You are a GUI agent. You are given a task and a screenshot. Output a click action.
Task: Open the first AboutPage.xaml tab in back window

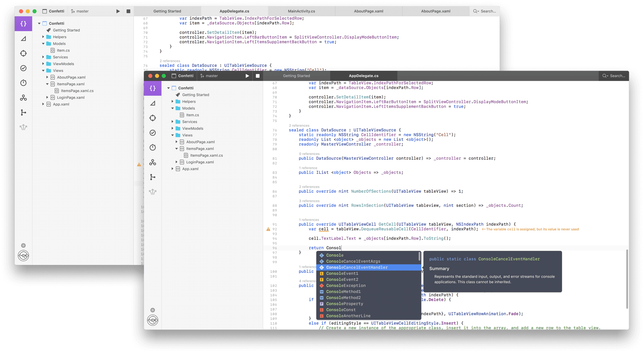coord(369,11)
